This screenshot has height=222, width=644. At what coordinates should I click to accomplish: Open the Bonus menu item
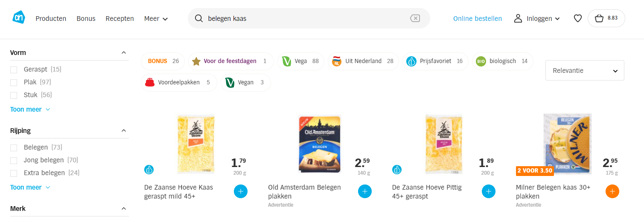86,18
